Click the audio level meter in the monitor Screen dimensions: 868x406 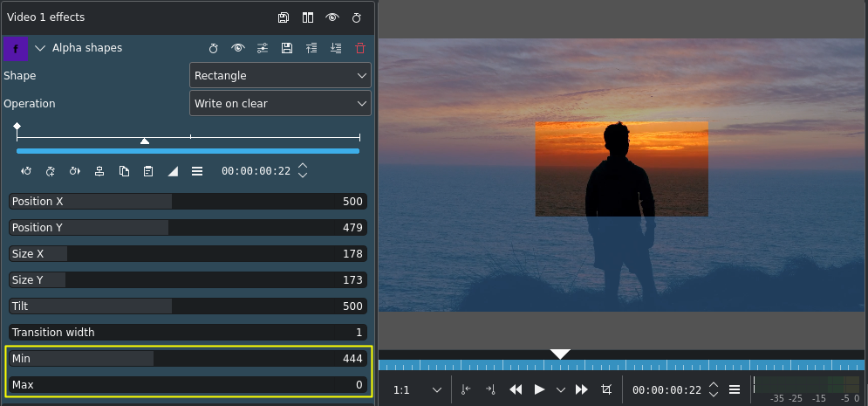pos(807,384)
